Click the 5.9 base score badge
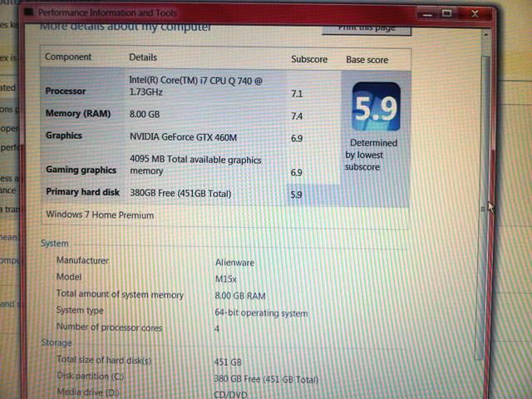The image size is (532, 399). coord(376,106)
